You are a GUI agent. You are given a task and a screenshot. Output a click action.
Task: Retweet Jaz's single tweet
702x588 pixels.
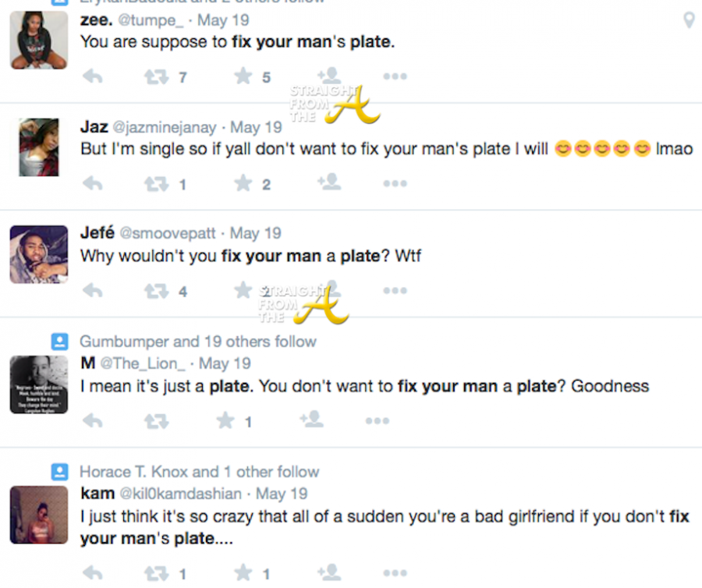(156, 184)
